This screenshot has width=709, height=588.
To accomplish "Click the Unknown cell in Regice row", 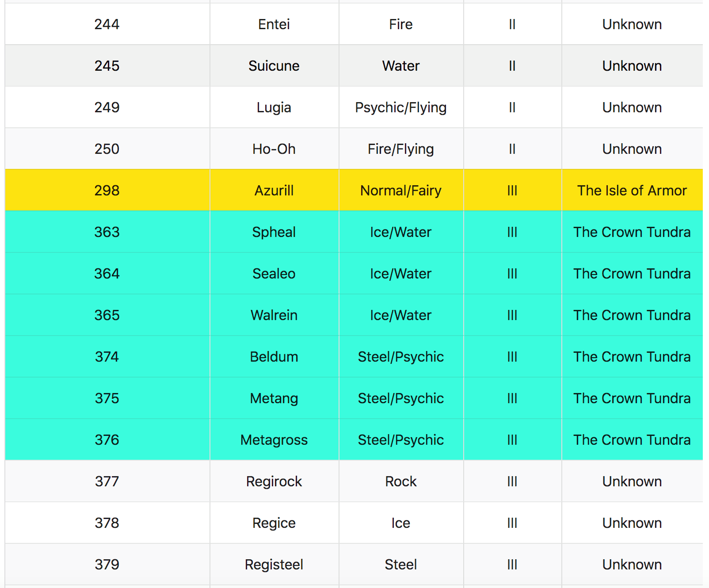I will pyautogui.click(x=632, y=523).
